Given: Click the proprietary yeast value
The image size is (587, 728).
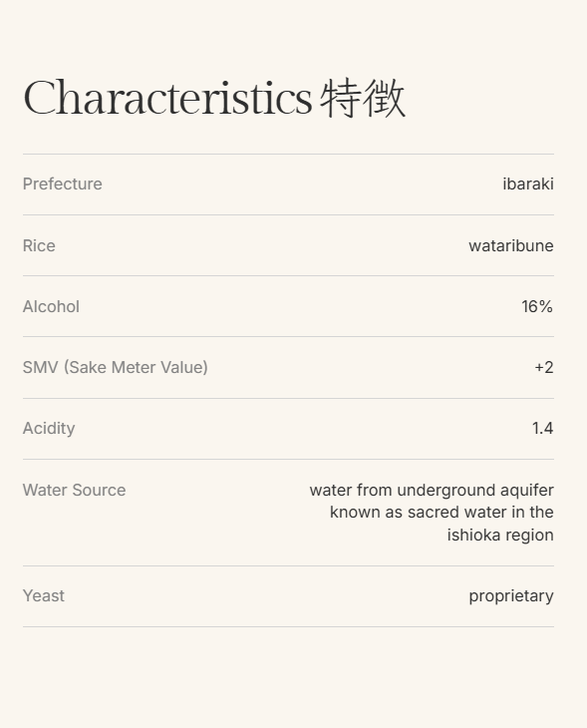Looking at the screenshot, I should [511, 596].
